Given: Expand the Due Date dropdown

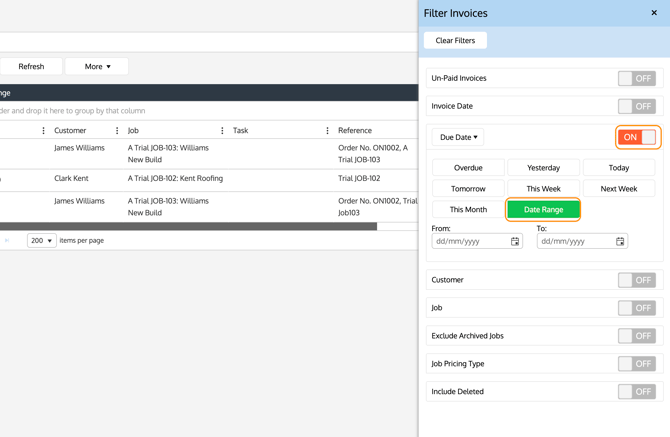Looking at the screenshot, I should coord(459,137).
